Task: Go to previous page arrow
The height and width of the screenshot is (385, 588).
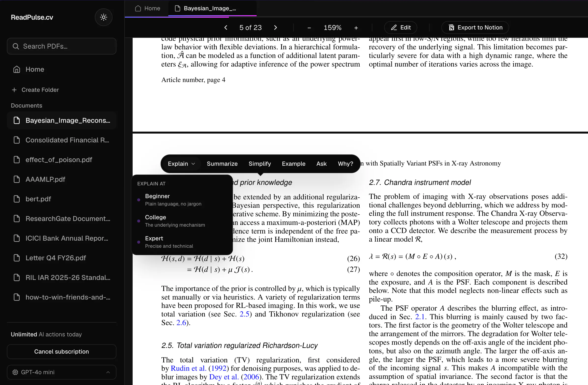Action: 225,27
